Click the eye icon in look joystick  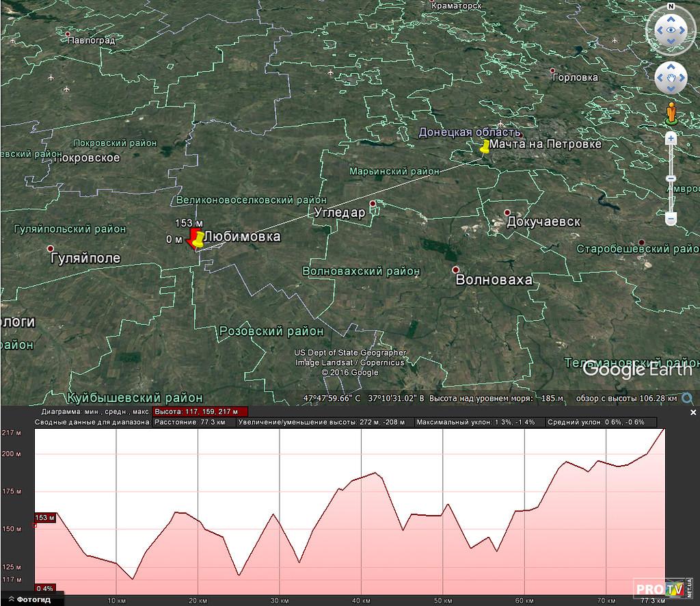tap(671, 30)
